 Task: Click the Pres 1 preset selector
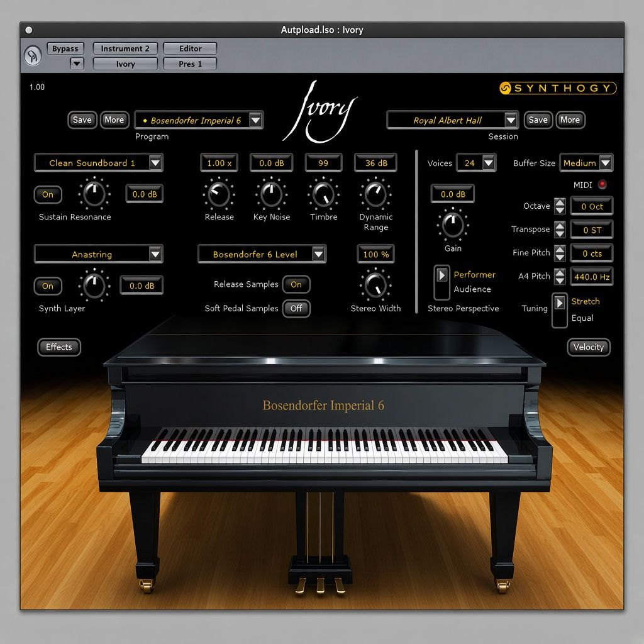190,64
